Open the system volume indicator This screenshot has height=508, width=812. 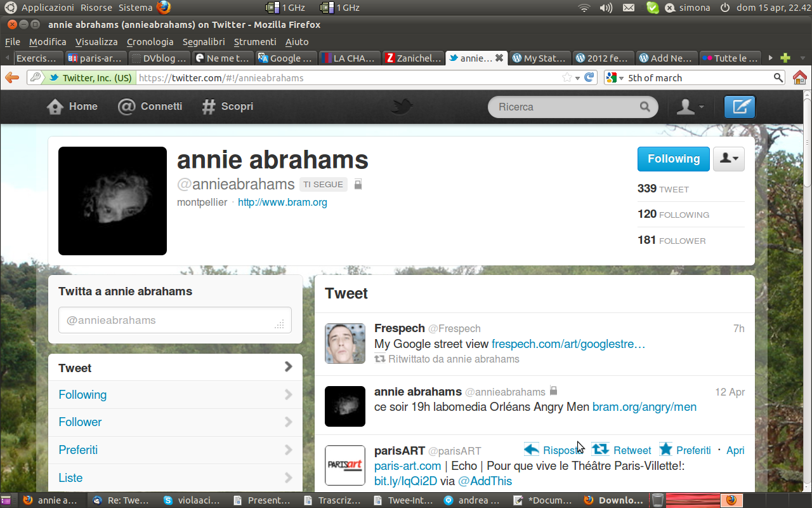(606, 8)
